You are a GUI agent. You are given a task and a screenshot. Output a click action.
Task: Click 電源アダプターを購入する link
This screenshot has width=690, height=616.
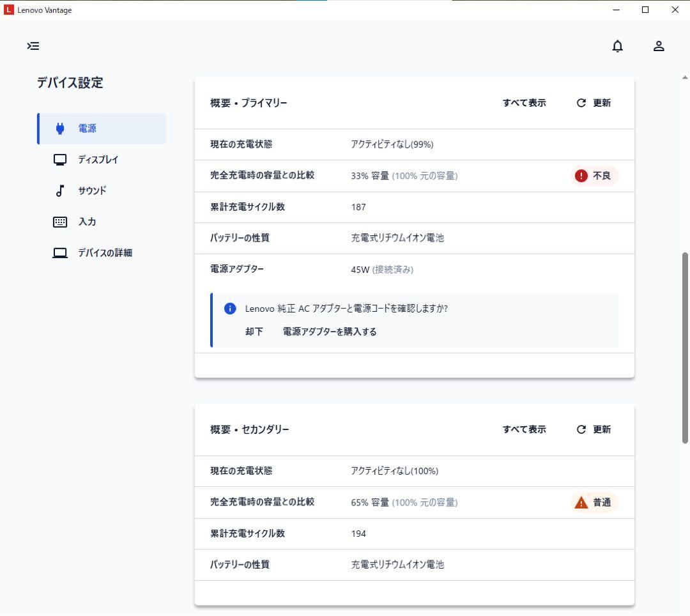pos(330,332)
